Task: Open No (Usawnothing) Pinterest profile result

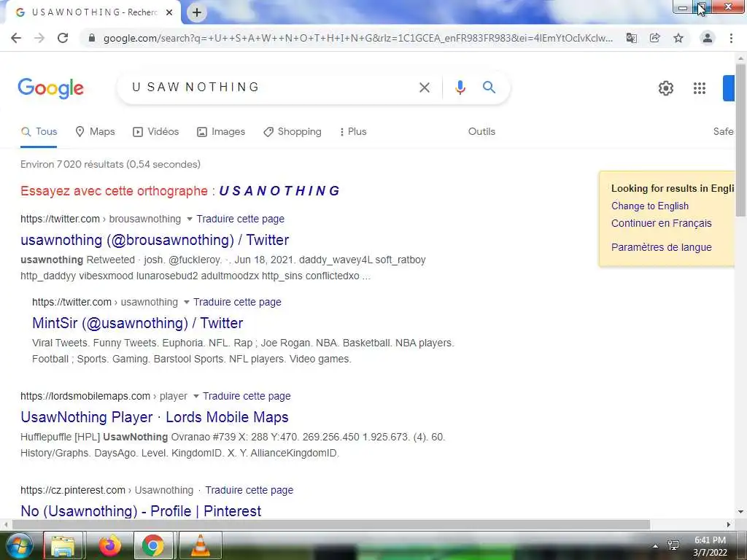Action: coord(141,511)
